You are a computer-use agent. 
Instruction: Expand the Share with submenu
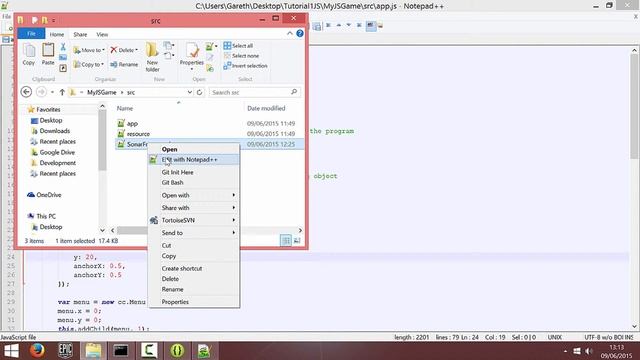click(x=193, y=208)
